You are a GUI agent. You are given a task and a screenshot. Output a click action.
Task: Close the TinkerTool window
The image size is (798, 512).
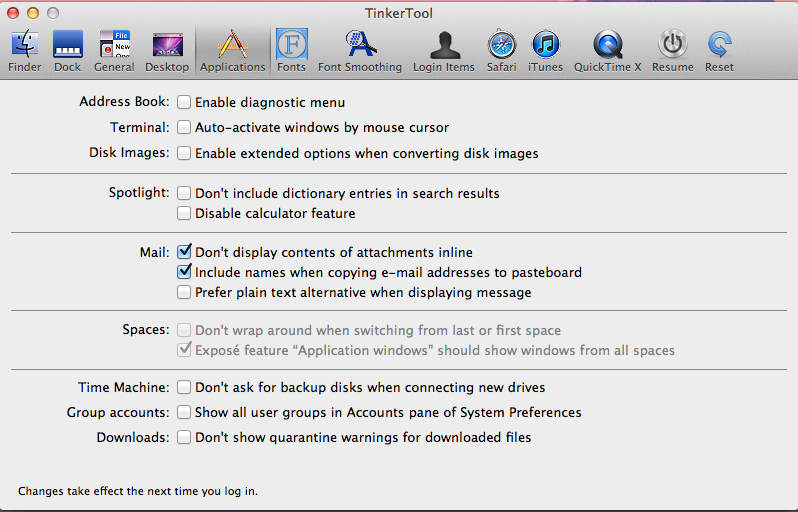pyautogui.click(x=13, y=13)
